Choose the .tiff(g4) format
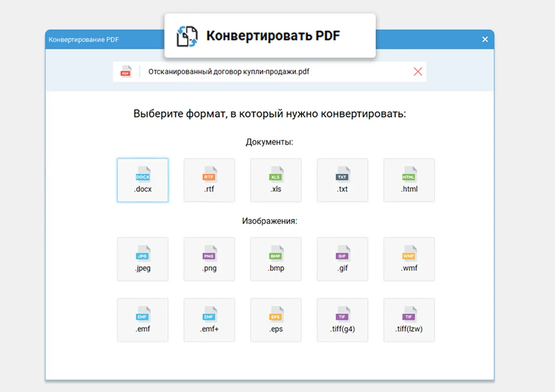 342,320
